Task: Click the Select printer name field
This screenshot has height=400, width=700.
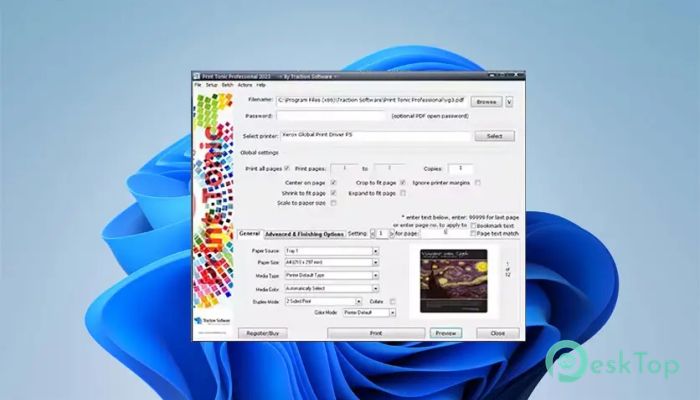Action: click(375, 135)
